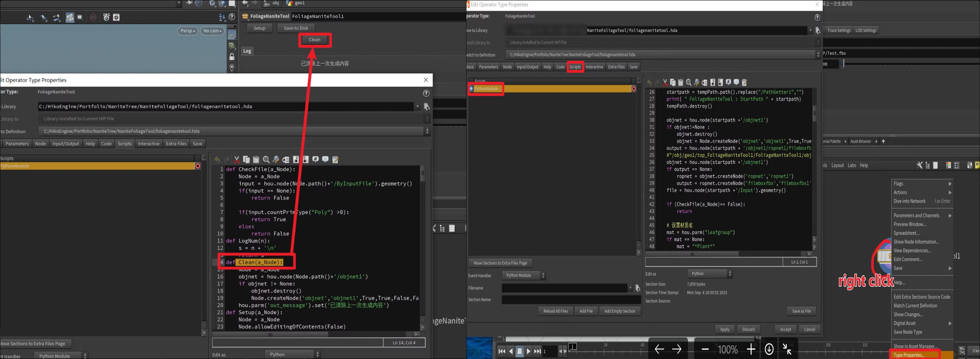The width and height of the screenshot is (980, 359).
Task: Expand Parameters and Channels submenu
Action: [x=922, y=215]
